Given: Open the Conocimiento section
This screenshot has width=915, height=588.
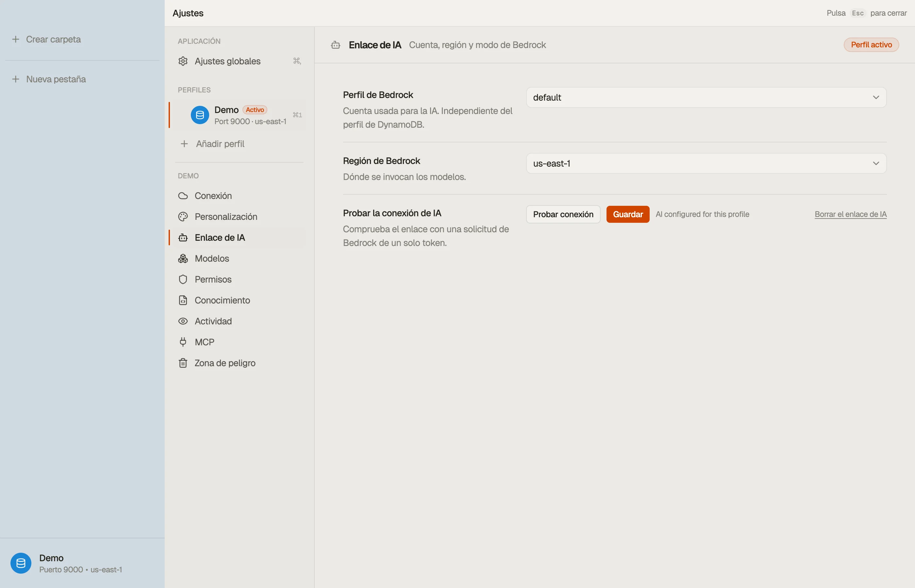Looking at the screenshot, I should (x=239, y=300).
